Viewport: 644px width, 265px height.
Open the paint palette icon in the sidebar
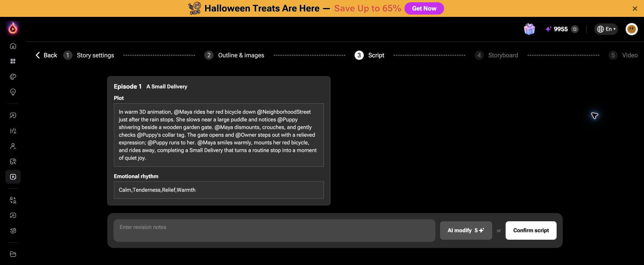[13, 77]
